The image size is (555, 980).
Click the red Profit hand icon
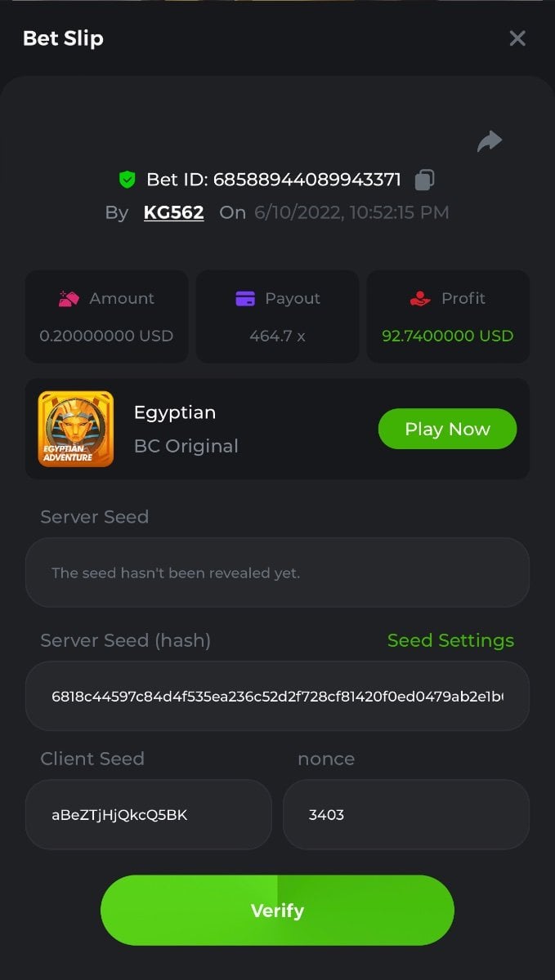coord(419,299)
